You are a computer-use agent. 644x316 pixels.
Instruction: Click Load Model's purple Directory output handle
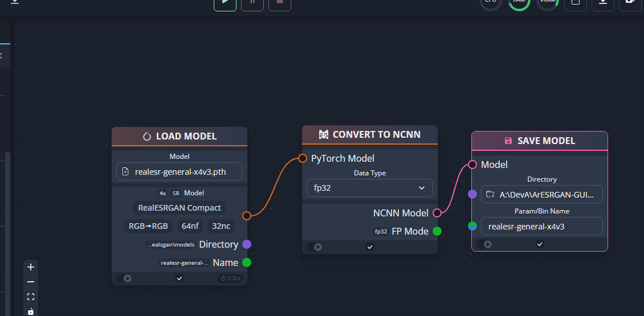pos(246,245)
